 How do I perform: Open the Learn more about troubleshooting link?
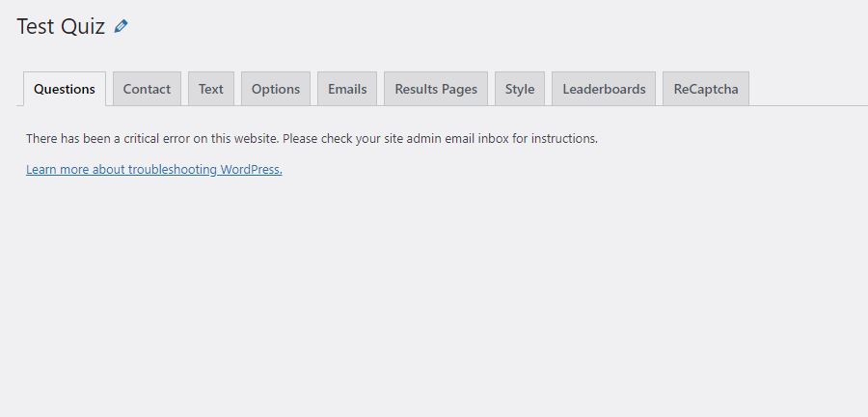(154, 170)
